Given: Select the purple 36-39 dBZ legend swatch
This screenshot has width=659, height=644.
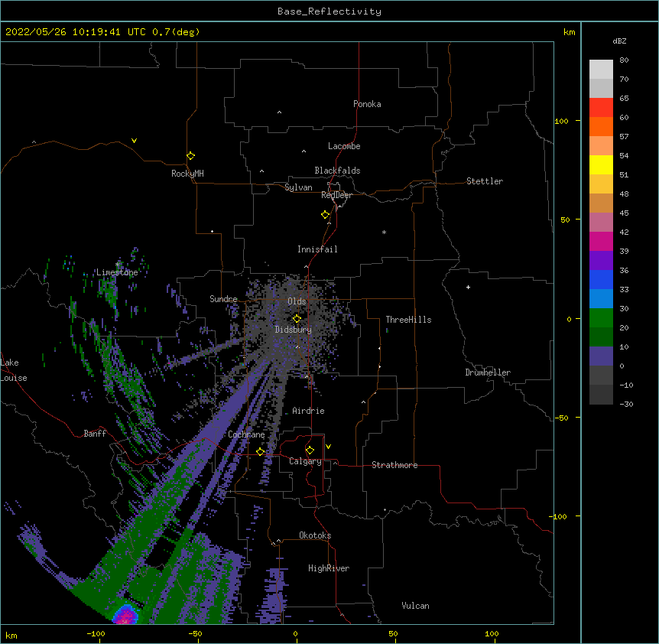Looking at the screenshot, I should (x=601, y=260).
